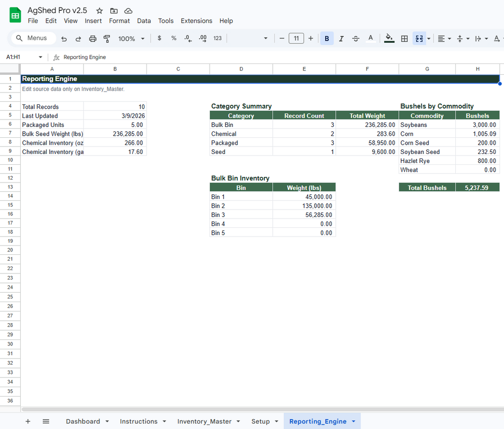This screenshot has width=504, height=429.
Task: Click the Undo icon
Action: (64, 38)
